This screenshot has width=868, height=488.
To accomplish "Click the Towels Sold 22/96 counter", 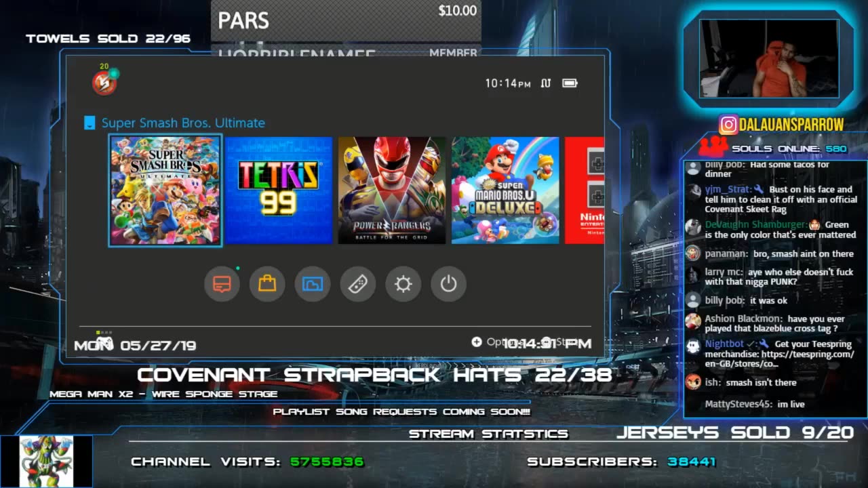I will (108, 39).
